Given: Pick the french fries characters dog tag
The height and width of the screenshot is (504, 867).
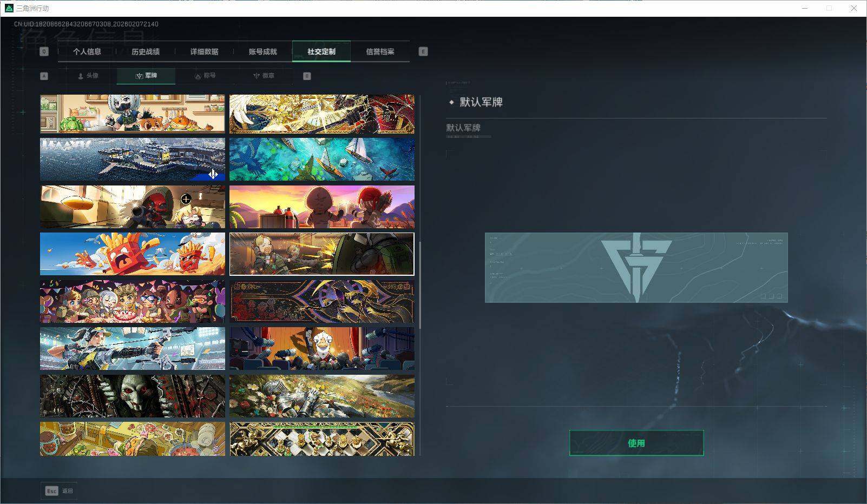Looking at the screenshot, I should [133, 254].
